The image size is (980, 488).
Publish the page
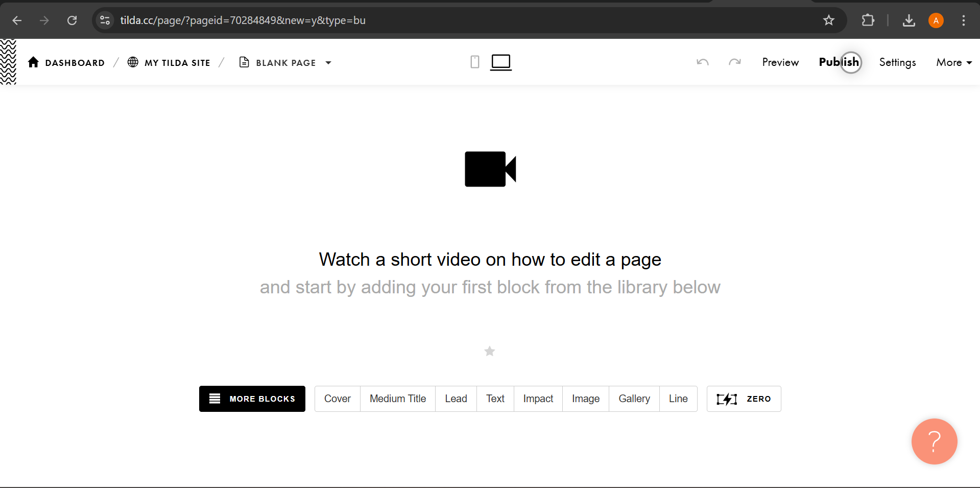point(839,62)
